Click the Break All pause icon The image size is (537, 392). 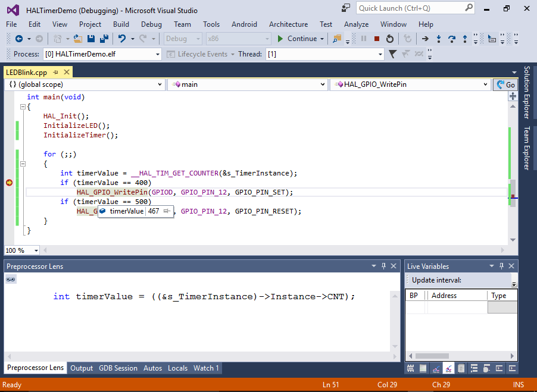pos(364,39)
